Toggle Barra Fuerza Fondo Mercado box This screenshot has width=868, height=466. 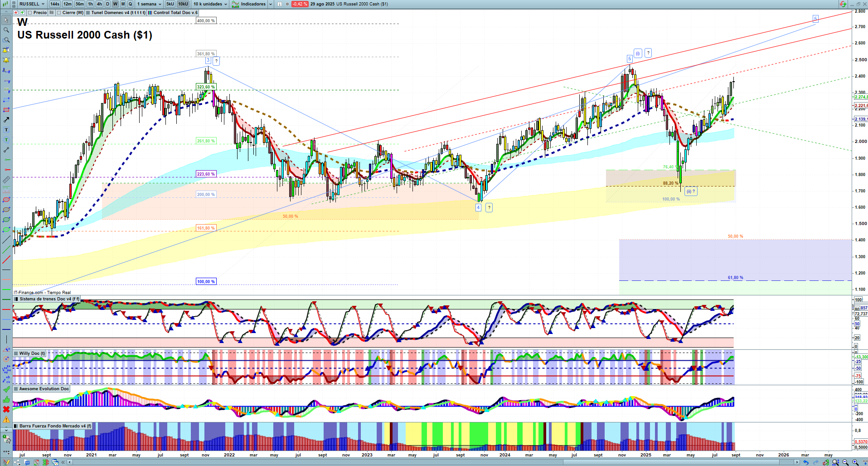(16, 426)
